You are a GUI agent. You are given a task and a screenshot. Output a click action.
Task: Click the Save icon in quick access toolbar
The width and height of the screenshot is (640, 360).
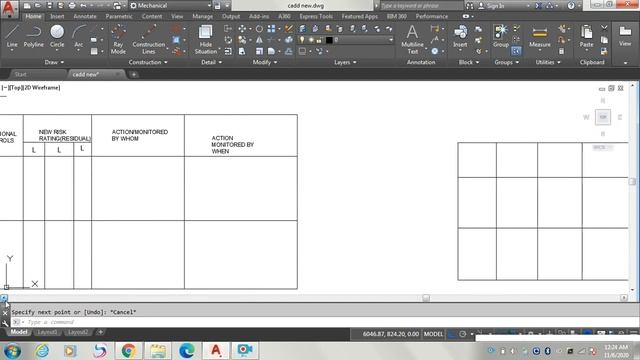coord(49,6)
